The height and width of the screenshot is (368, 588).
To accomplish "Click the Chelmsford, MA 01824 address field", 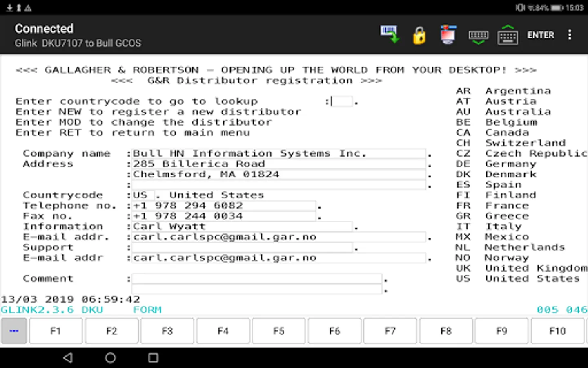I will [279, 175].
